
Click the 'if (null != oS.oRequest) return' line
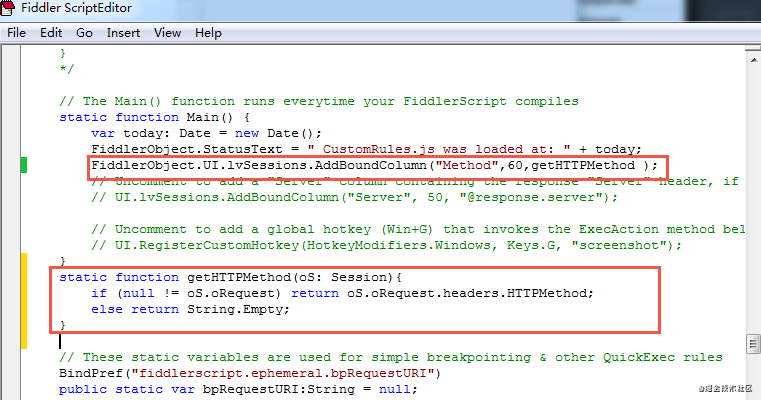click(342, 294)
